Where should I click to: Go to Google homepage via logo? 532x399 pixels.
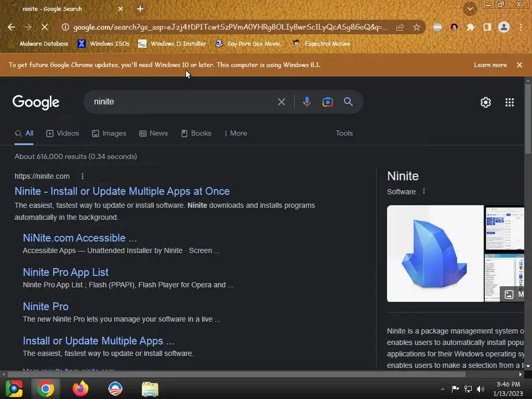(36, 102)
